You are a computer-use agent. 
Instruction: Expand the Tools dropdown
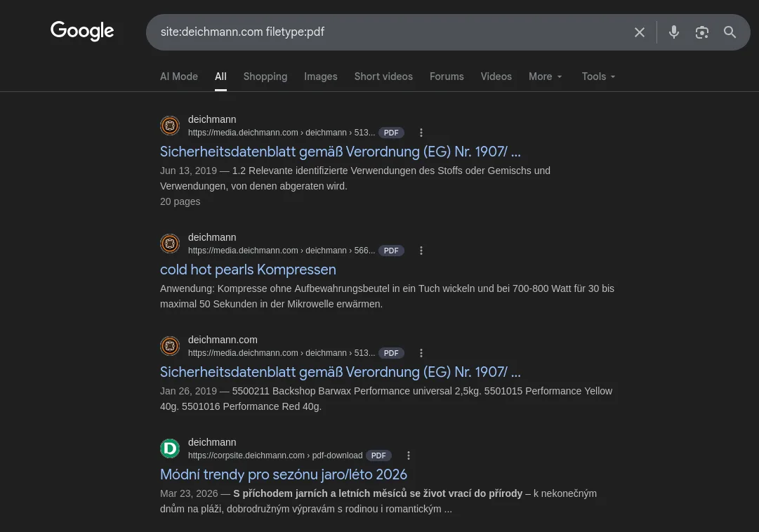pyautogui.click(x=599, y=77)
